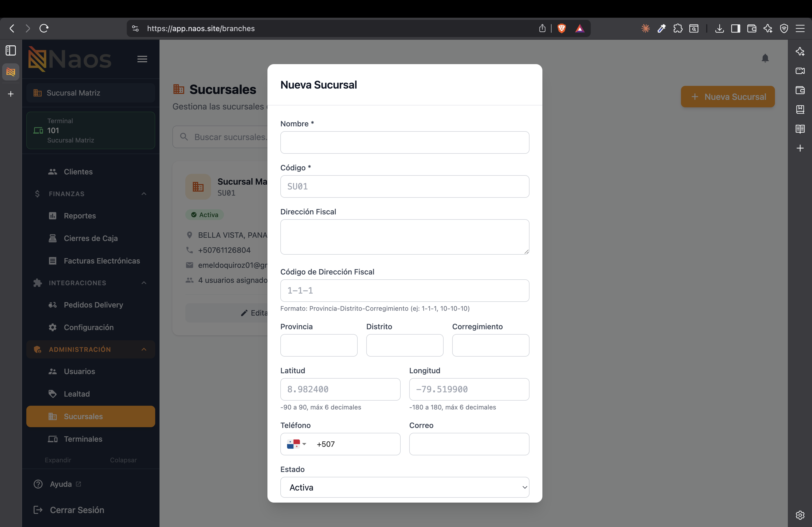Click the browser address bar URL
Image resolution: width=812 pixels, height=527 pixels.
(x=201, y=28)
